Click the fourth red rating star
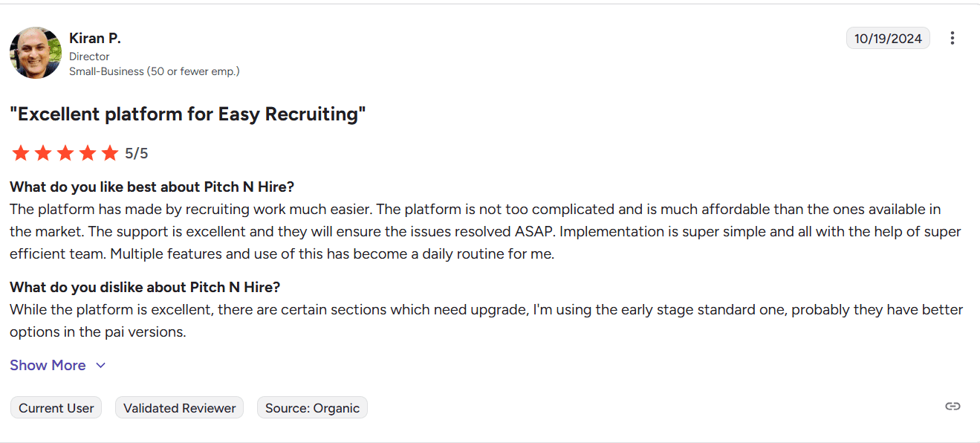980x443 pixels. (x=88, y=153)
